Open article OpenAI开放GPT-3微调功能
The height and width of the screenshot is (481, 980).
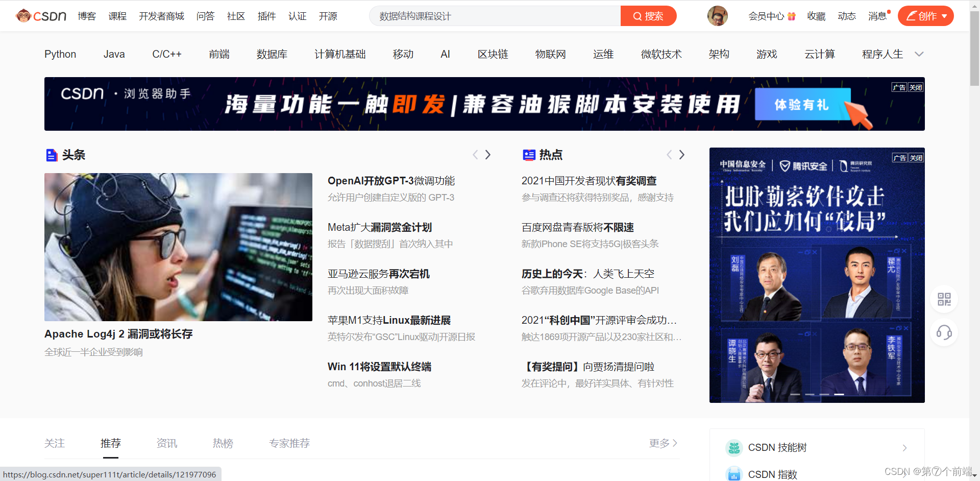391,181
